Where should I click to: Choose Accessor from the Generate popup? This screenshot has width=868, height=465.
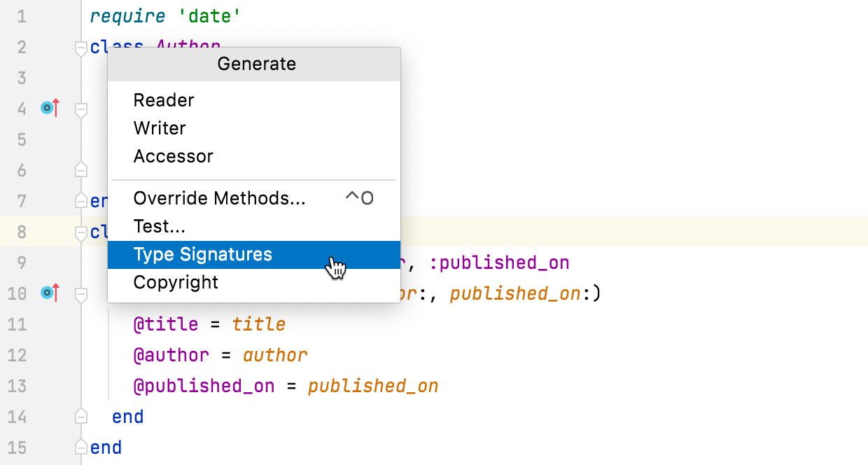(x=173, y=156)
